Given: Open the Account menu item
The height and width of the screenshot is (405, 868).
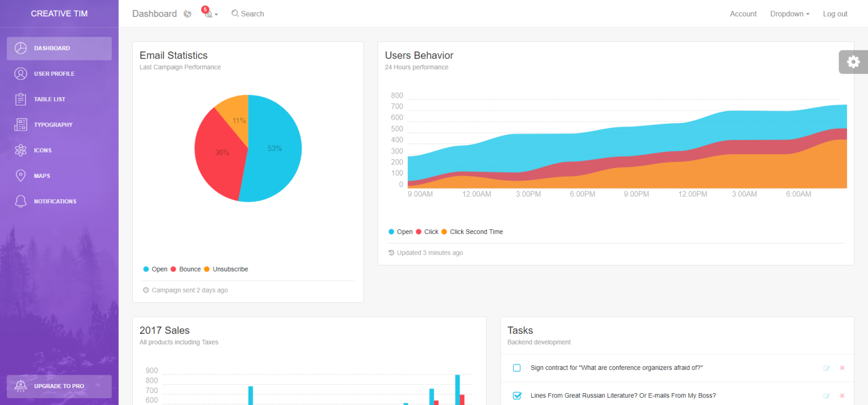Looking at the screenshot, I should (x=743, y=14).
